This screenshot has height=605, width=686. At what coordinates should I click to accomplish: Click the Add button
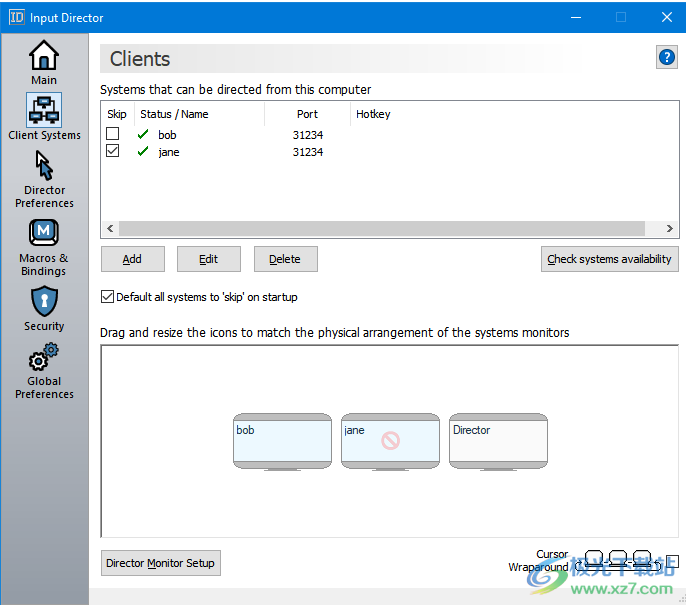[133, 259]
